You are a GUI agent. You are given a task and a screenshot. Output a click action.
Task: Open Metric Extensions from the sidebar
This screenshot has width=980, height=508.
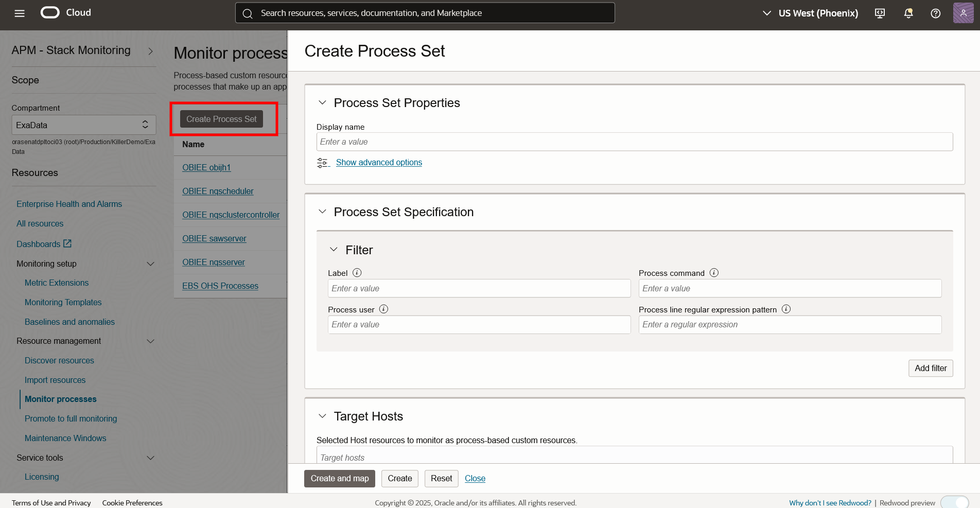(57, 283)
